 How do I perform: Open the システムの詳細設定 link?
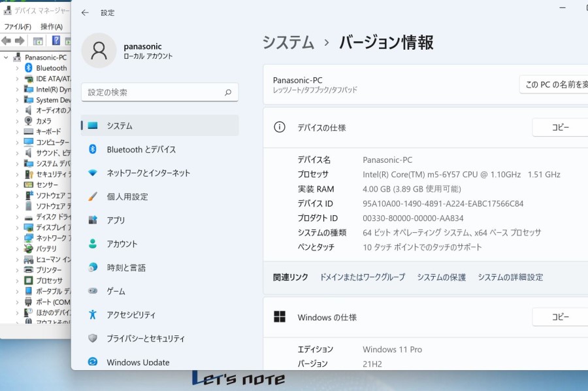tap(510, 277)
